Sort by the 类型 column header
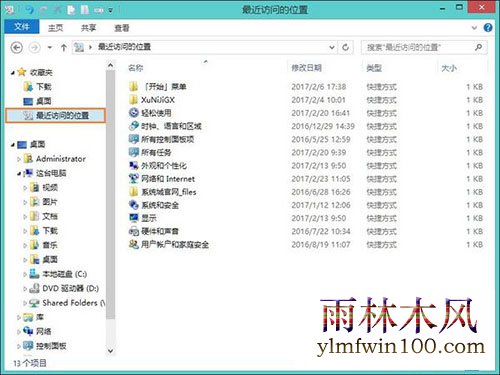This screenshot has width=500, height=375. click(374, 68)
